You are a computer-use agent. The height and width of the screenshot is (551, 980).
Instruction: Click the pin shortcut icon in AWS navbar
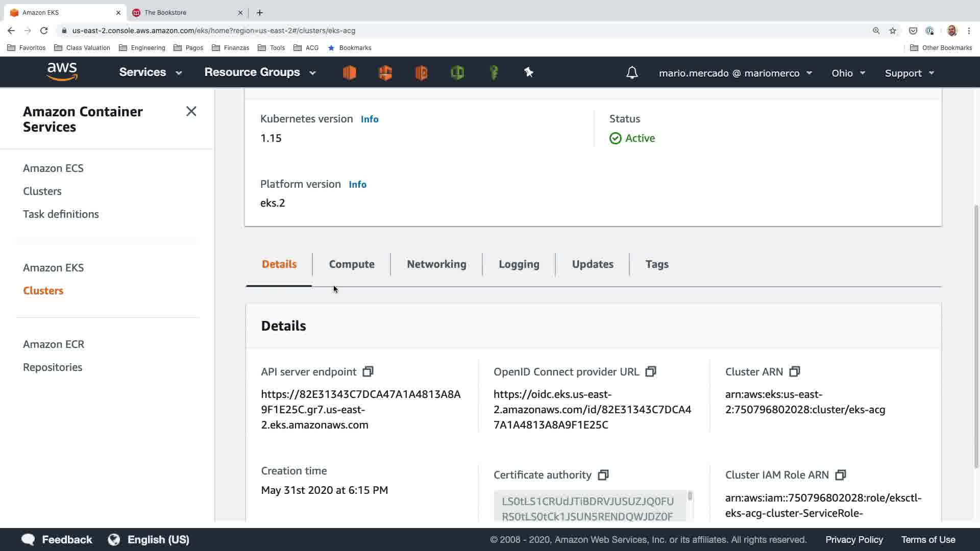pos(529,72)
